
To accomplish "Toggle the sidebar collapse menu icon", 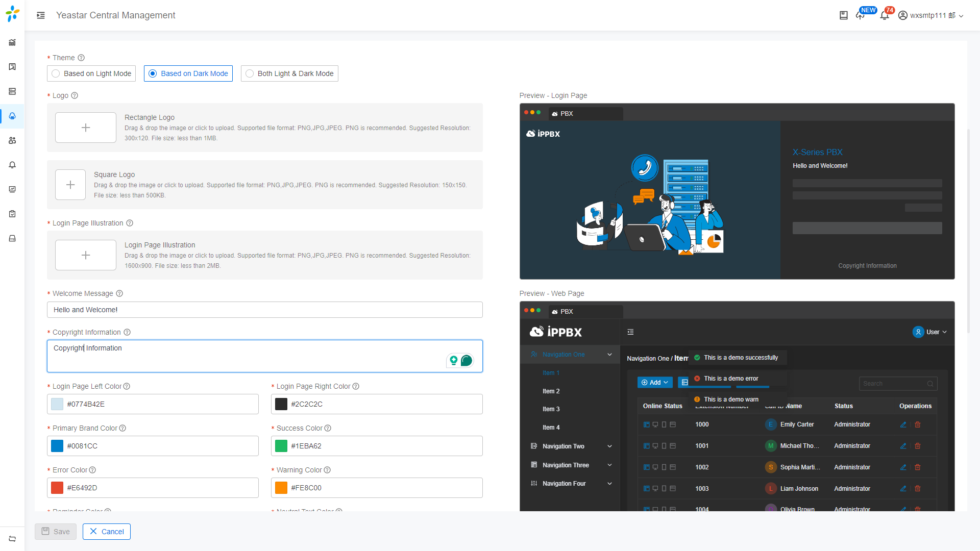I will [x=41, y=15].
